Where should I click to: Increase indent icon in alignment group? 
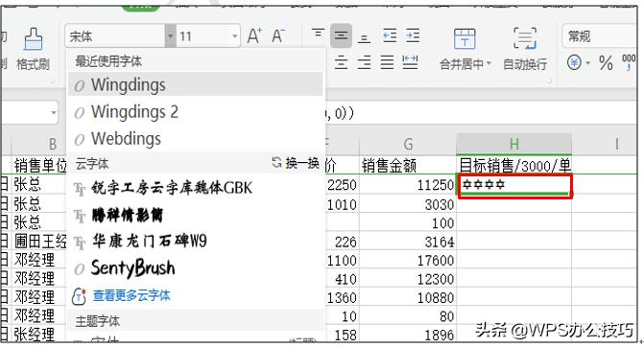[413, 35]
